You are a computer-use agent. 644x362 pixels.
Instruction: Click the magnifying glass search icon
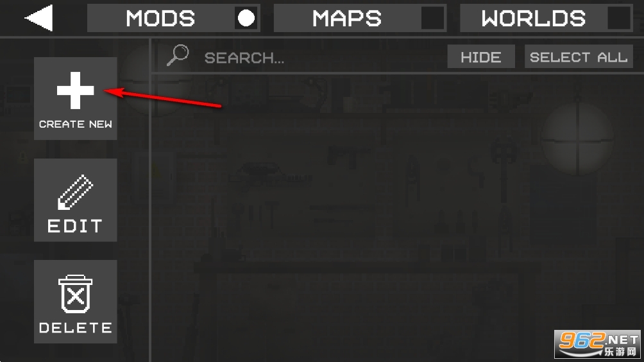coord(178,55)
